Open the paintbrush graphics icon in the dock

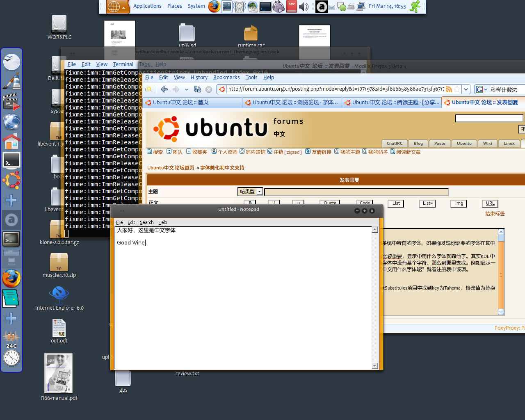11,81
